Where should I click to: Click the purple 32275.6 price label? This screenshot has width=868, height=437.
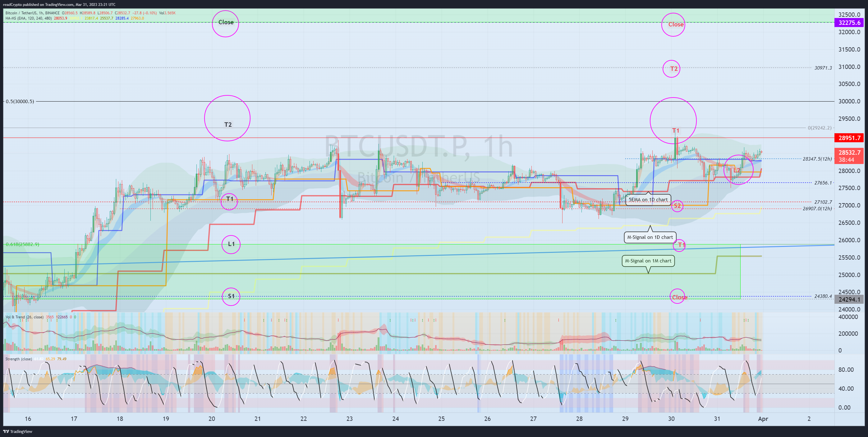pos(849,23)
